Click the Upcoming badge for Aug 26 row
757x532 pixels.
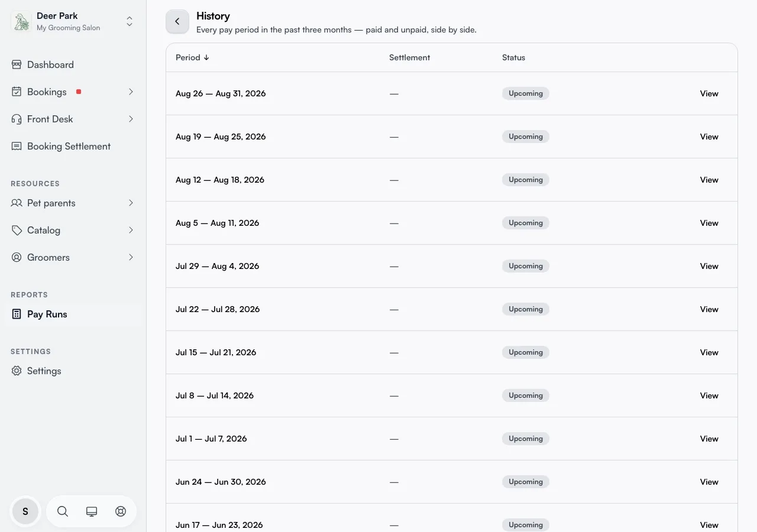coord(526,93)
